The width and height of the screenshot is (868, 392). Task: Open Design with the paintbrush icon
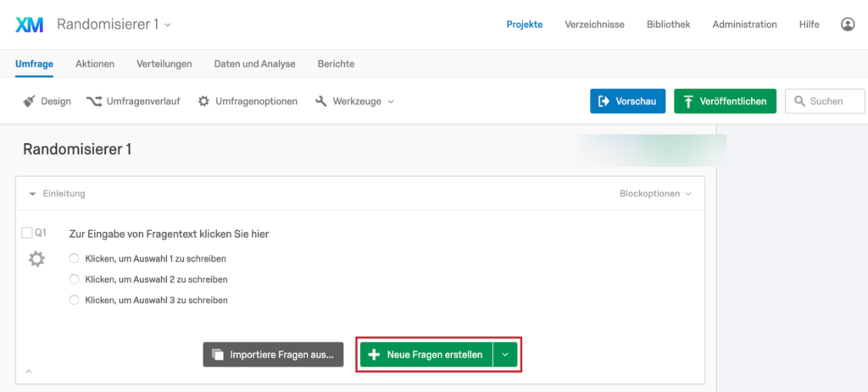tap(47, 102)
